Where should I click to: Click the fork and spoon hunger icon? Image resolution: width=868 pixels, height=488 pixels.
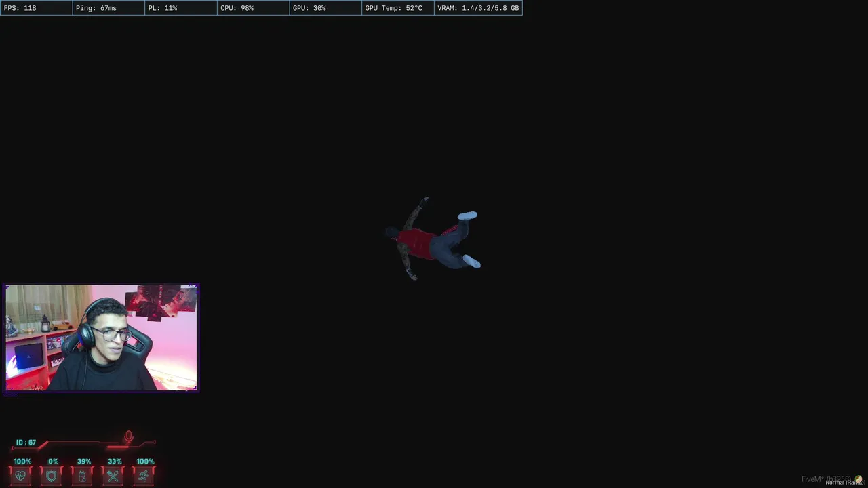tap(113, 476)
